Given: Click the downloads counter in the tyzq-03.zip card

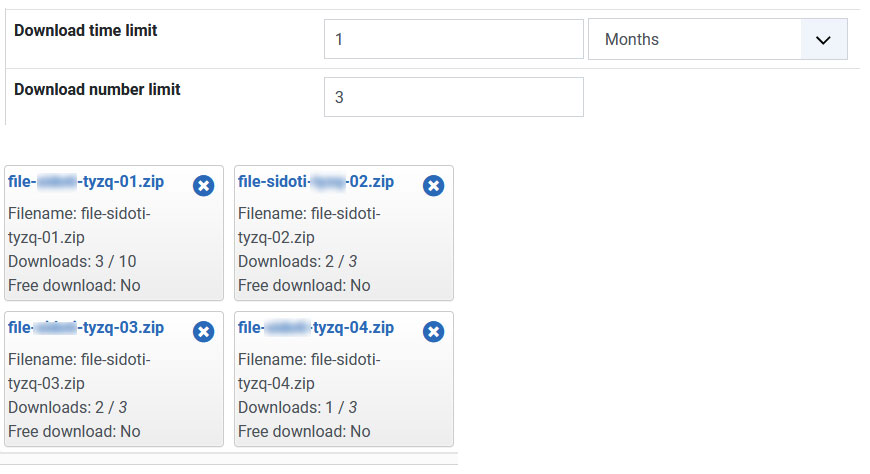Looking at the screenshot, I should [x=67, y=408].
